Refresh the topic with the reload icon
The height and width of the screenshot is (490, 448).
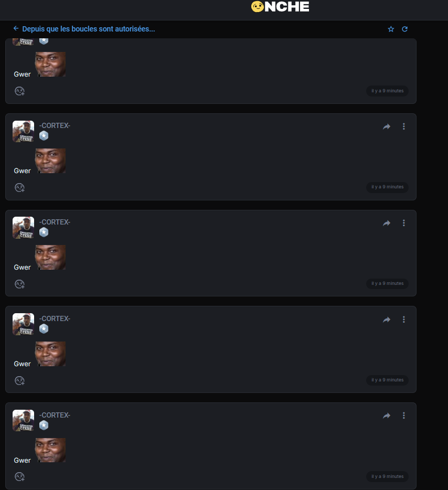point(404,29)
